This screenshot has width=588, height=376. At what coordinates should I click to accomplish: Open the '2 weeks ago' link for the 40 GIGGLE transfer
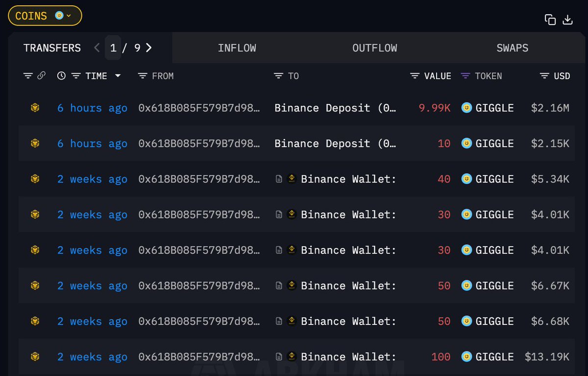pos(92,179)
